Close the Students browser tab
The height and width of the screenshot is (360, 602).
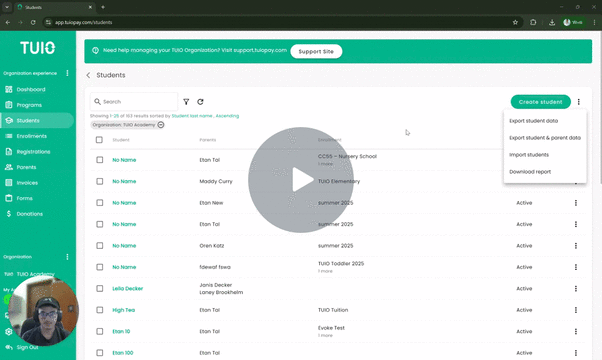pyautogui.click(x=90, y=7)
